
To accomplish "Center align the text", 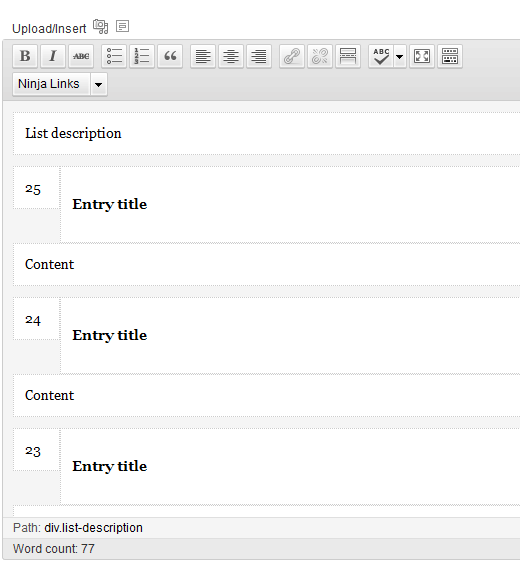I will 231,56.
